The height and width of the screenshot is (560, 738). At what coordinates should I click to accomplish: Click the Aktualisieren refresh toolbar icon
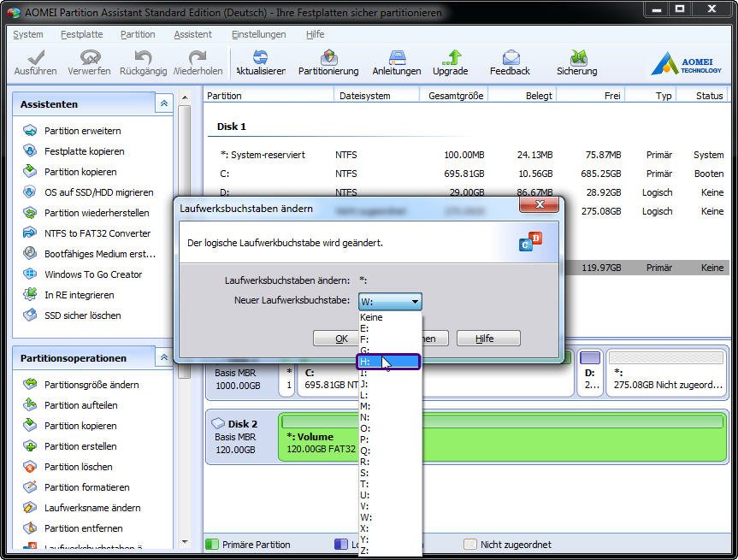click(x=260, y=62)
